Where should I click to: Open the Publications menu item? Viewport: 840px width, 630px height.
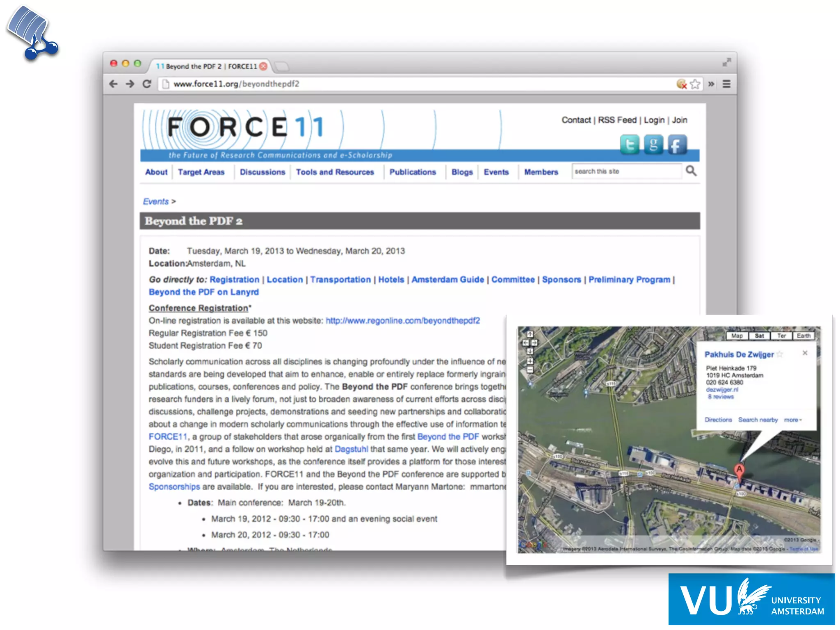(413, 172)
